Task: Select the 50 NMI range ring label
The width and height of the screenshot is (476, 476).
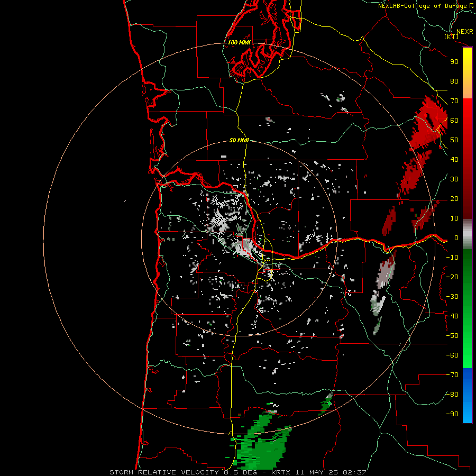Action: point(239,140)
